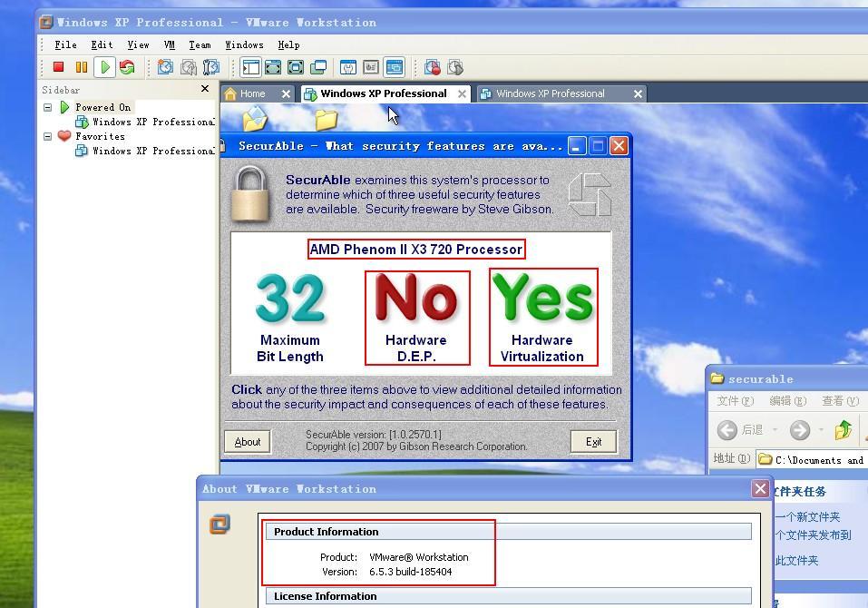Click the Gibson Research logo in SecurAble
868x608 pixels.
[x=590, y=194]
